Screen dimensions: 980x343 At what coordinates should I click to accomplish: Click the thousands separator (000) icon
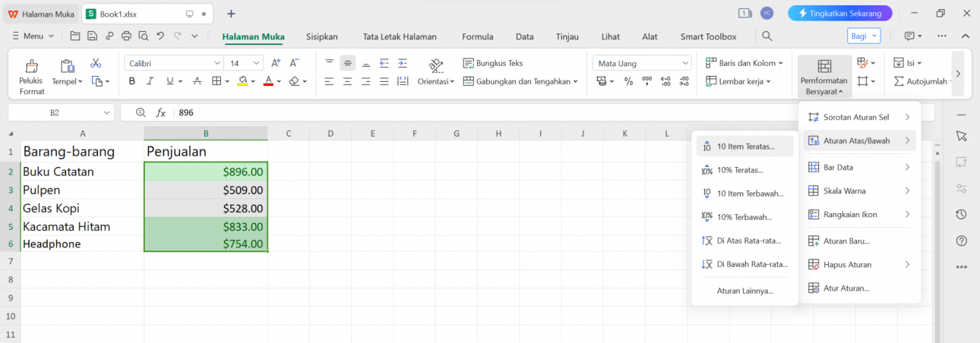646,81
